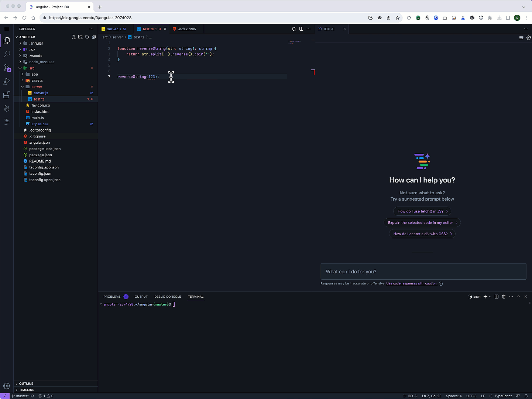This screenshot has height=399, width=532.
Task: Expand the .vscode folder
Action: (35, 56)
